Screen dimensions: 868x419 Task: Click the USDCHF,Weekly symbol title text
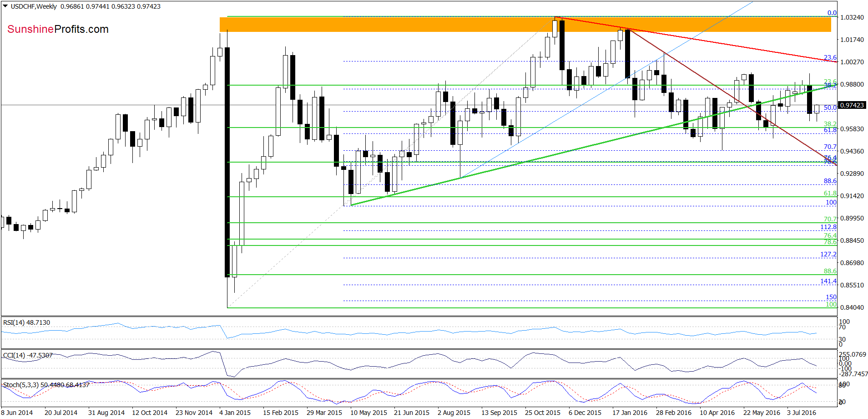click(34, 6)
